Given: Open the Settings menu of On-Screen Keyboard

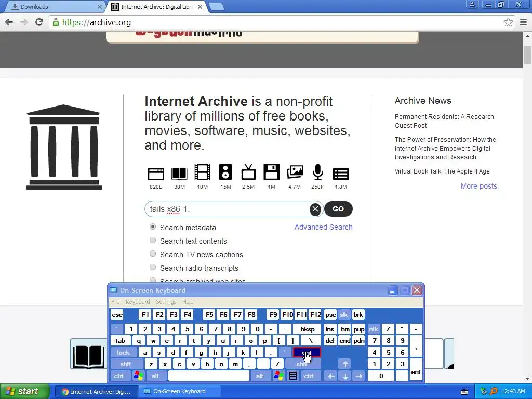Looking at the screenshot, I should pos(166,302).
